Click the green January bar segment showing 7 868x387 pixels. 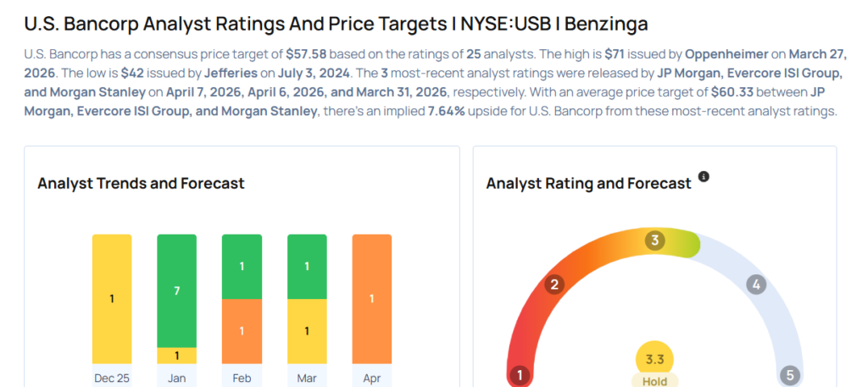(x=176, y=290)
